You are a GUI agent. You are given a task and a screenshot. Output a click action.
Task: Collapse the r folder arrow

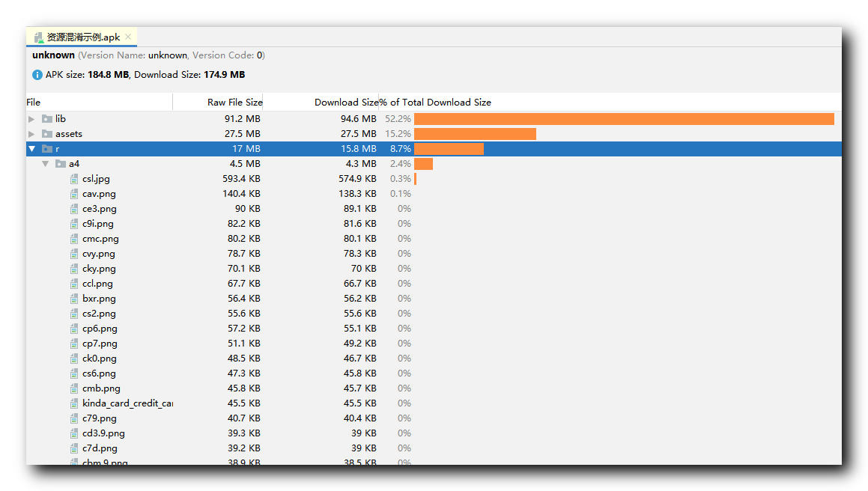[x=31, y=149]
